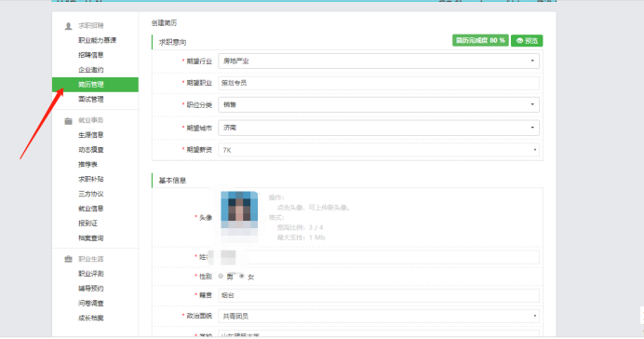Go to 求职补贴 in sidebar
The image size is (644, 339).
[x=91, y=179]
